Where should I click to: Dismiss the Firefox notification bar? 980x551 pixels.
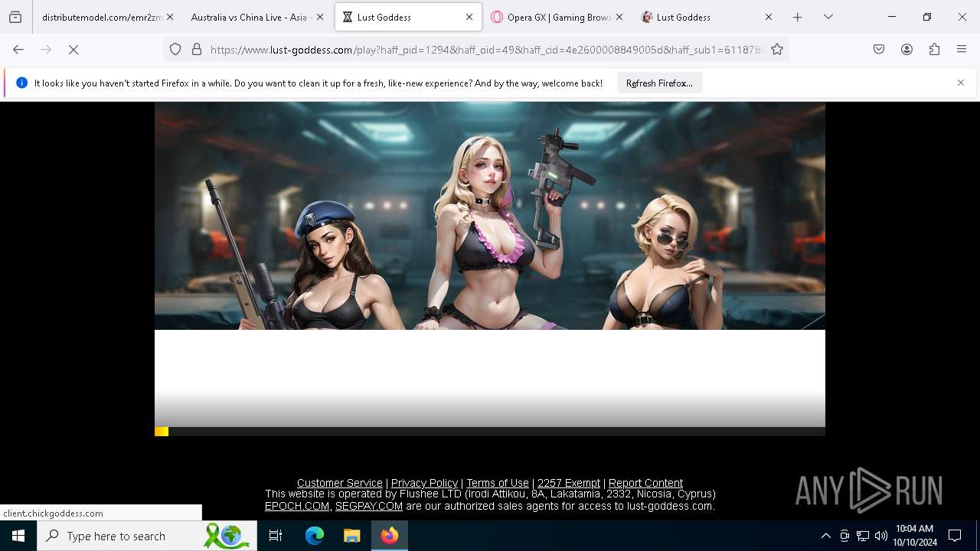pos(961,83)
